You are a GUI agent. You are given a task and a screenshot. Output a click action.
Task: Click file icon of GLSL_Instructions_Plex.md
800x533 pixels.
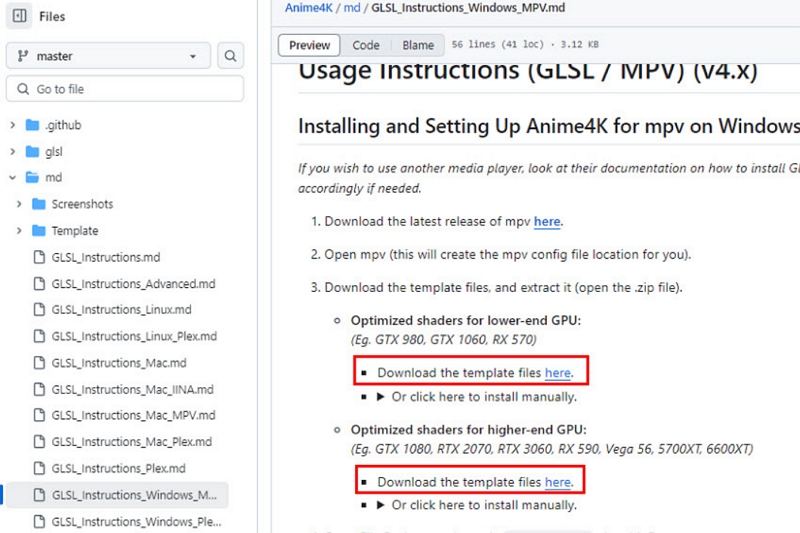click(x=39, y=468)
